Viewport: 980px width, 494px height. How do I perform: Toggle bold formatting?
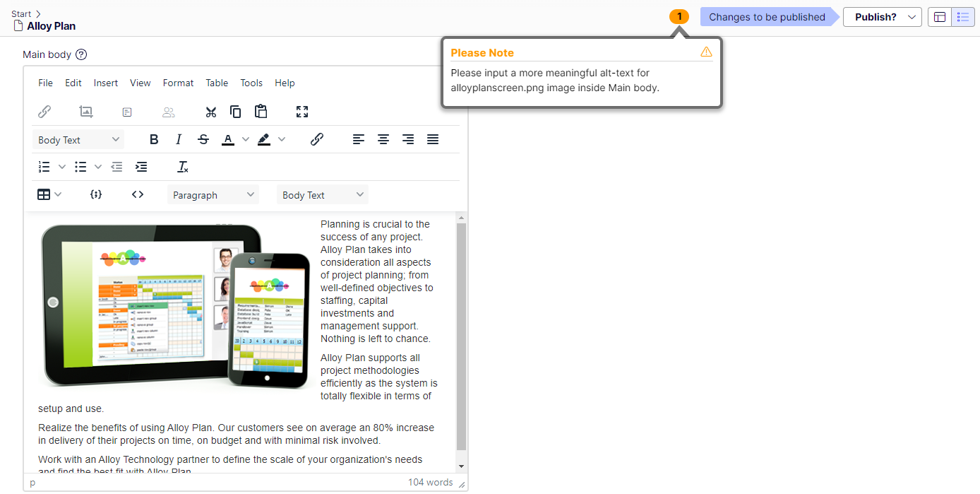click(x=154, y=139)
